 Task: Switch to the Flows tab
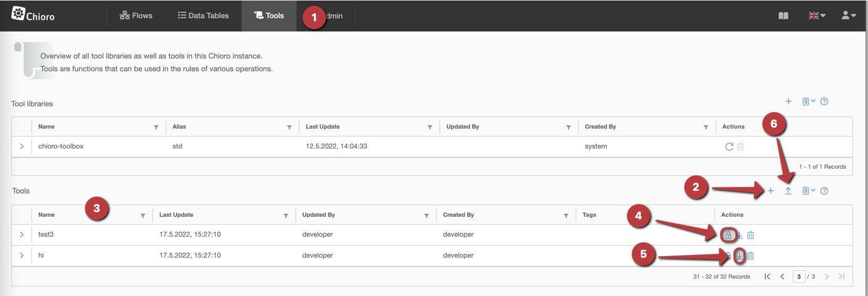click(136, 16)
